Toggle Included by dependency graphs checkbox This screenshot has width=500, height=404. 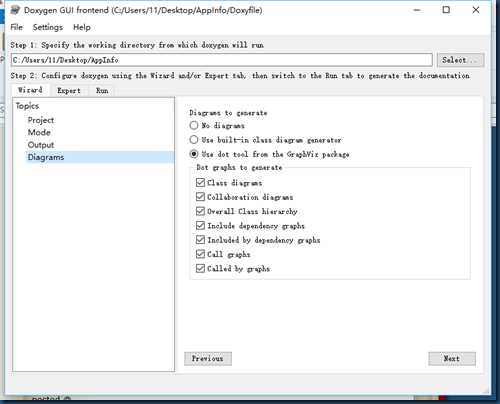pyautogui.click(x=200, y=240)
